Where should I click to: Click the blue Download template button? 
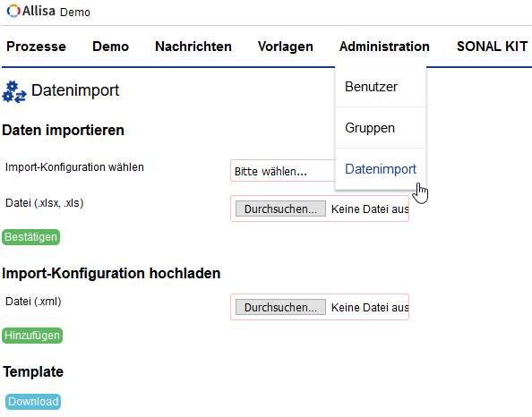click(x=33, y=402)
